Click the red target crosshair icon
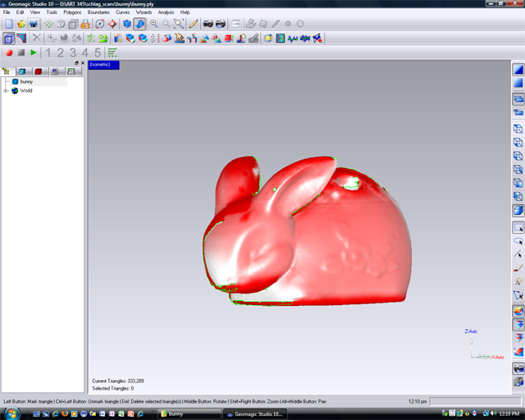The width and height of the screenshot is (525, 420). pyautogui.click(x=112, y=24)
